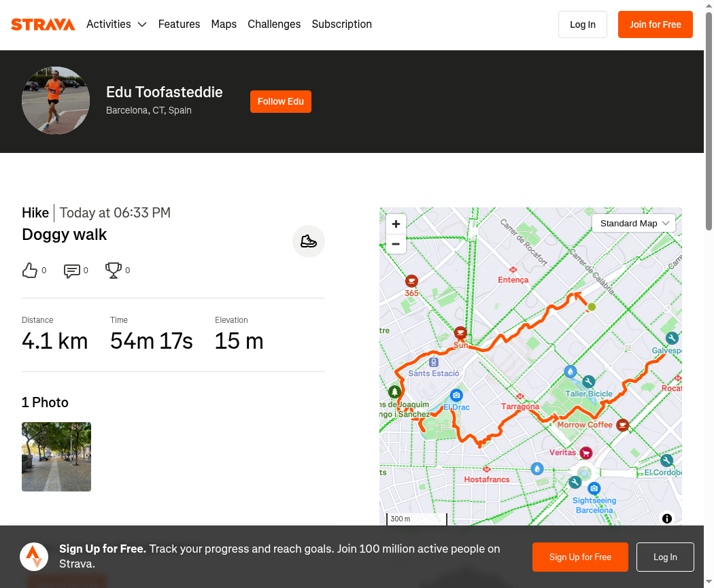The height and width of the screenshot is (588, 714).
Task: Click the hiking shoe activity icon
Action: coord(309,241)
